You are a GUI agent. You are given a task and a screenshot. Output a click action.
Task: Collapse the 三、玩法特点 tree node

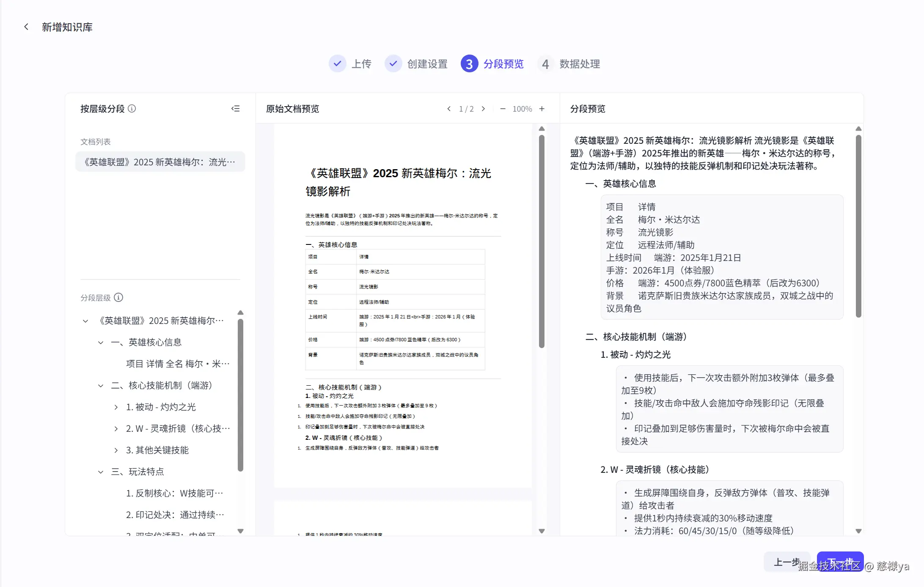101,472
